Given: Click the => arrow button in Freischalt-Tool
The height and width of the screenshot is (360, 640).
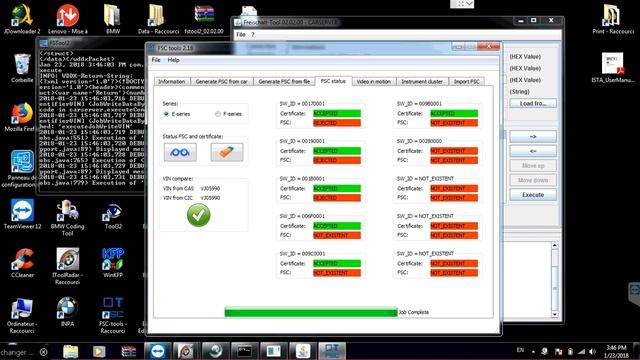Looking at the screenshot, I should coord(533,136).
